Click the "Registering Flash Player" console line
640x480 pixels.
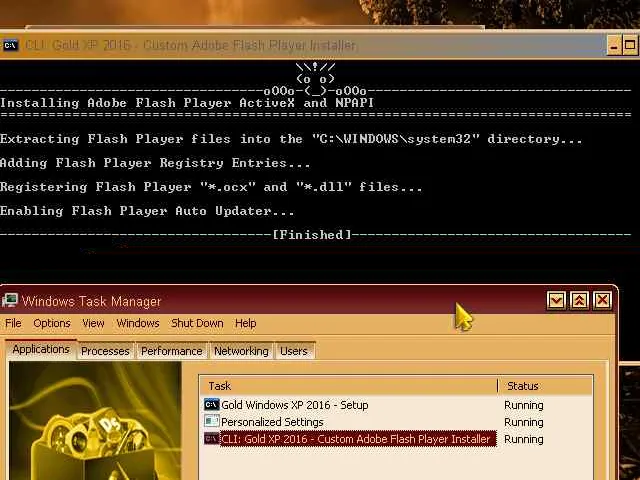point(211,187)
